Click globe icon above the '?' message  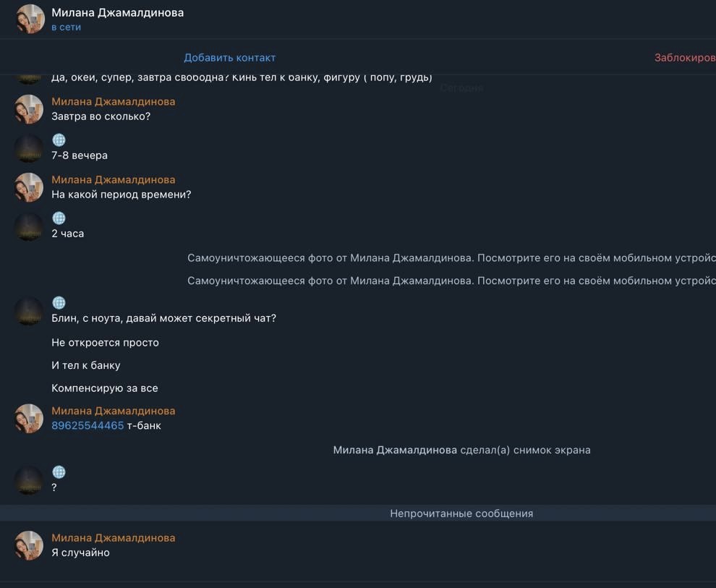click(x=59, y=472)
